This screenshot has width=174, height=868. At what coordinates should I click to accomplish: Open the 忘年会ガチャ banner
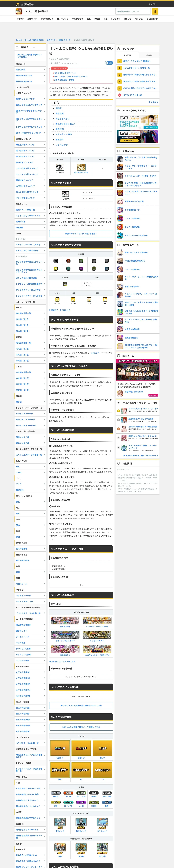(x=65, y=620)
